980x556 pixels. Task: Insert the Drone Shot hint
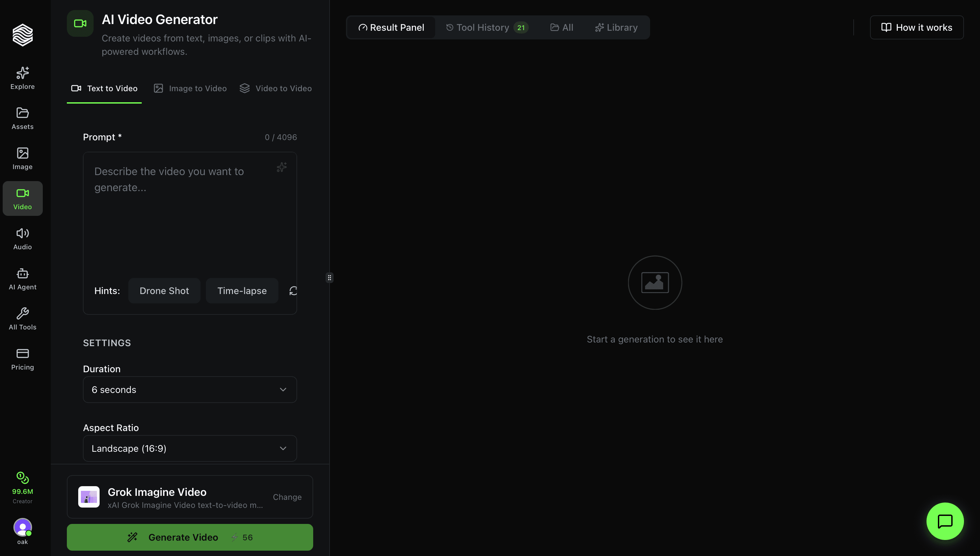pyautogui.click(x=164, y=291)
